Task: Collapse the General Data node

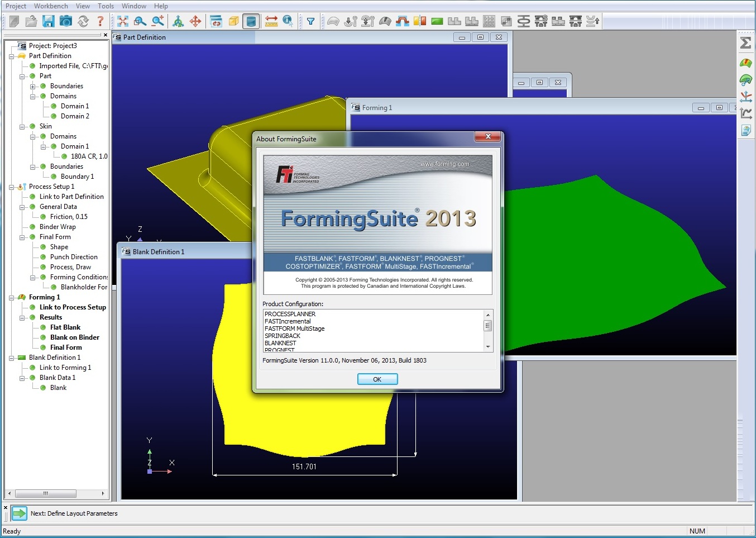Action: coord(22,207)
